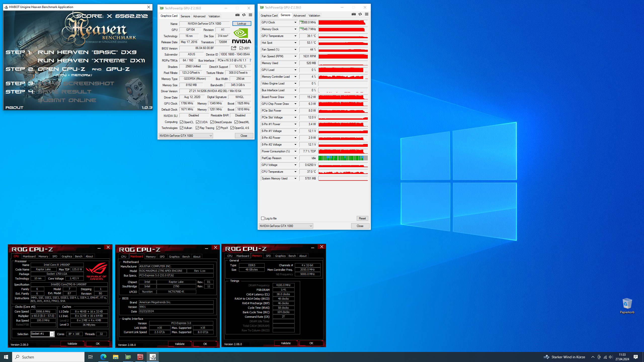Image resolution: width=644 pixels, height=362 pixels.
Task: Open the hamburger menu in GPU-Z Graphics Card window
Action: pyautogui.click(x=250, y=15)
